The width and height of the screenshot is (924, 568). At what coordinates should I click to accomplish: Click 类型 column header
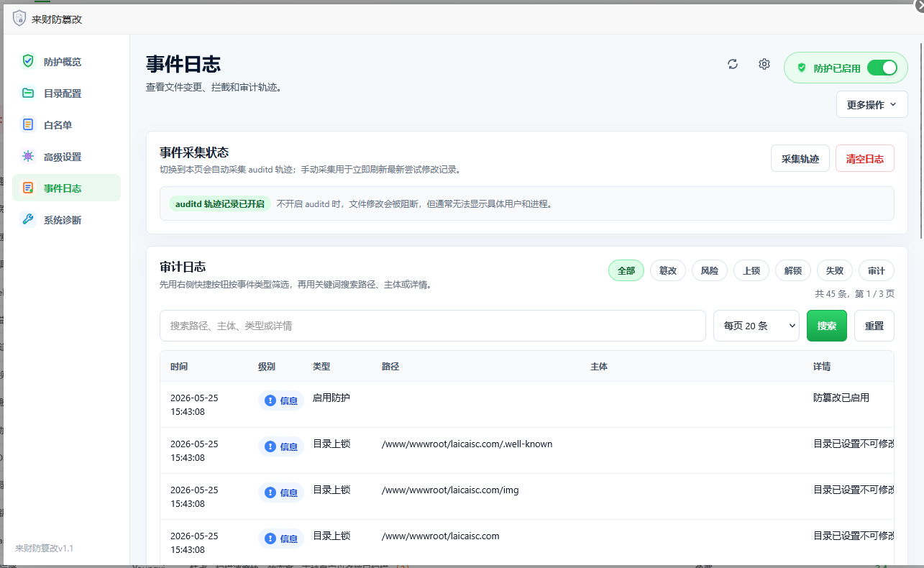tap(321, 366)
